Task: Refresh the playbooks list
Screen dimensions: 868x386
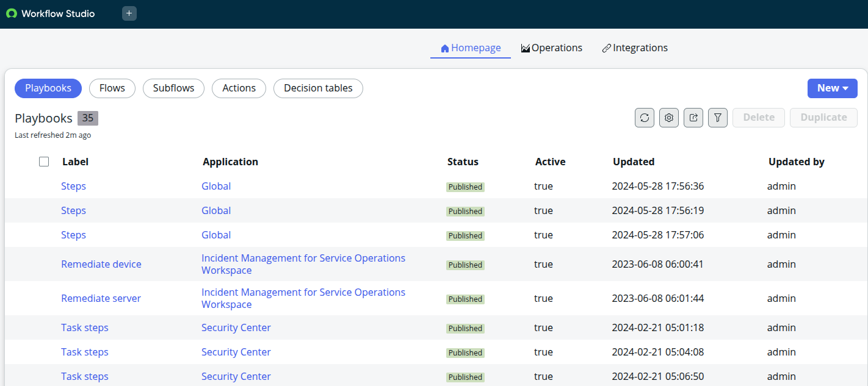Action: pyautogui.click(x=644, y=117)
